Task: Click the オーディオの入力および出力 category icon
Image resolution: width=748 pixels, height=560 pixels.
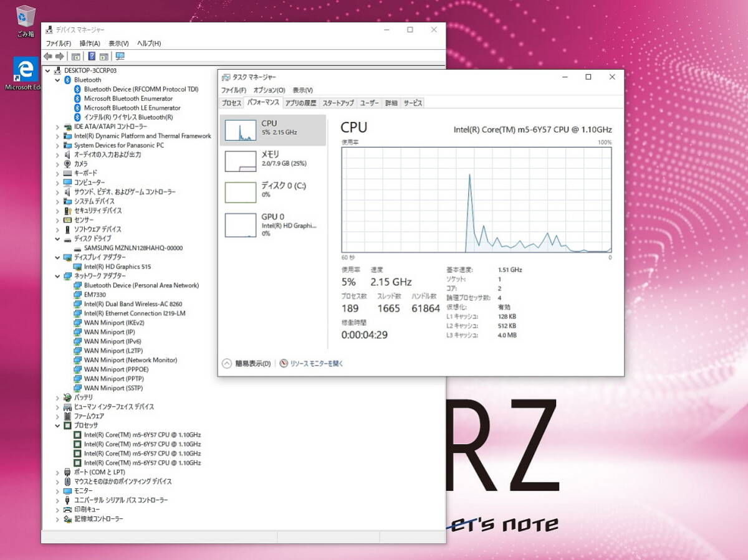Action: click(x=68, y=154)
